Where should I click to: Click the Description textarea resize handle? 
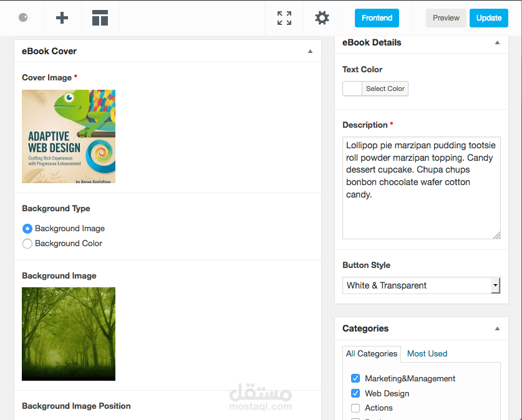coord(496,236)
